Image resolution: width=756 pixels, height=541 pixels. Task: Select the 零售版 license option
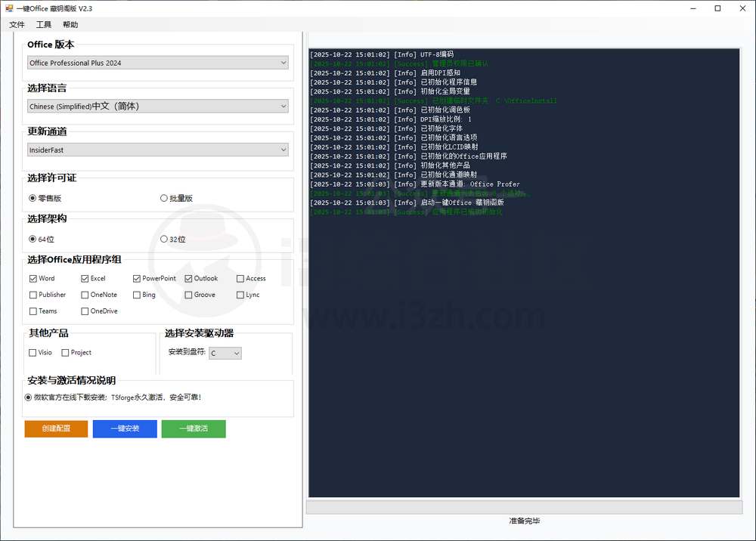[33, 199]
